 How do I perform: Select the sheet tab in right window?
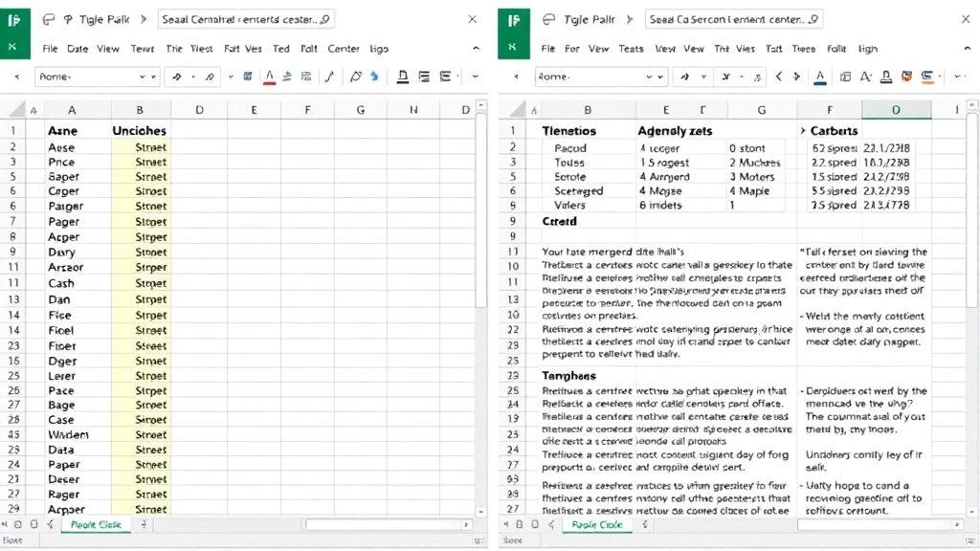[597, 524]
